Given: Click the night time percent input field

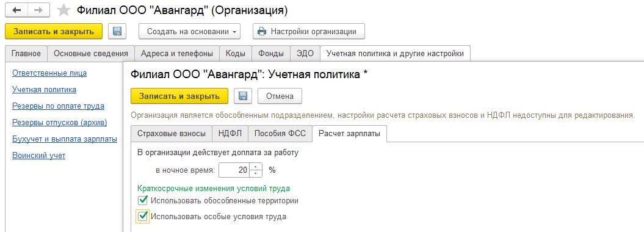Looking at the screenshot, I should pos(234,170).
